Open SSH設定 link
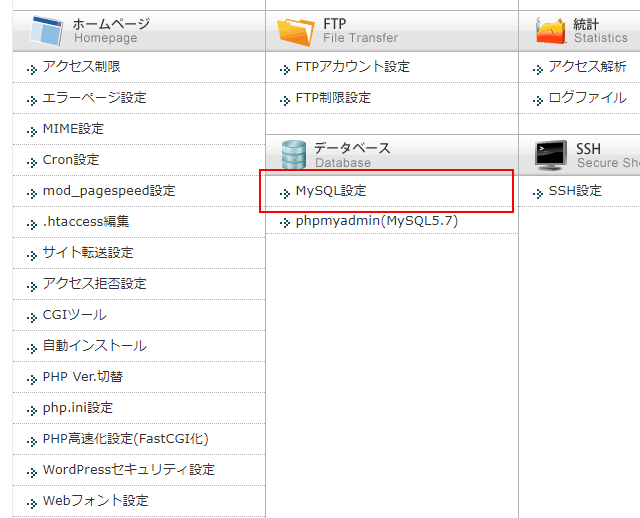This screenshot has width=640, height=518. (575, 191)
